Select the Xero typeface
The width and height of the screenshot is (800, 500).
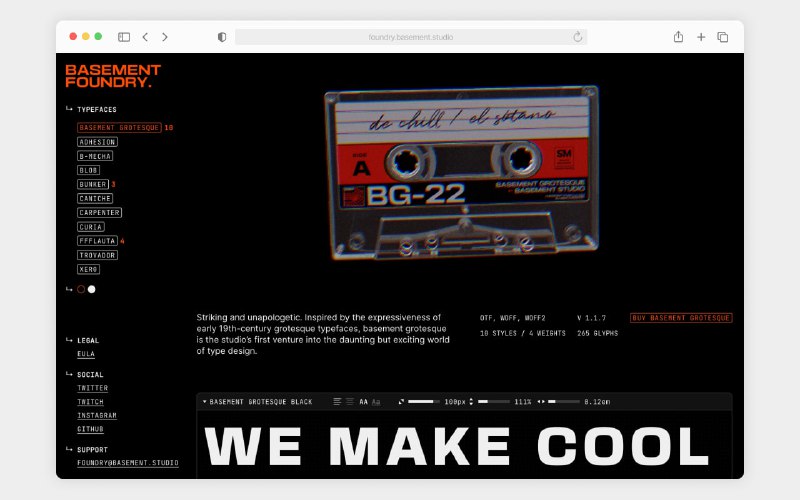(88, 269)
